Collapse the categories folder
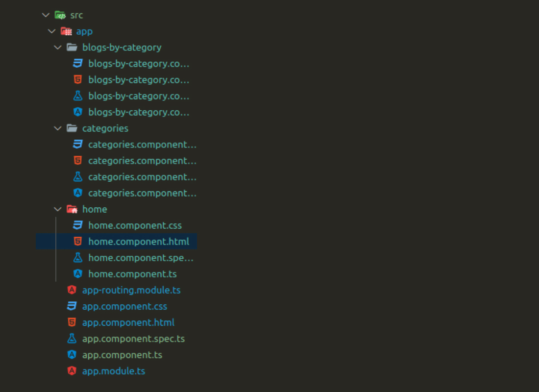539x392 pixels. 57,128
